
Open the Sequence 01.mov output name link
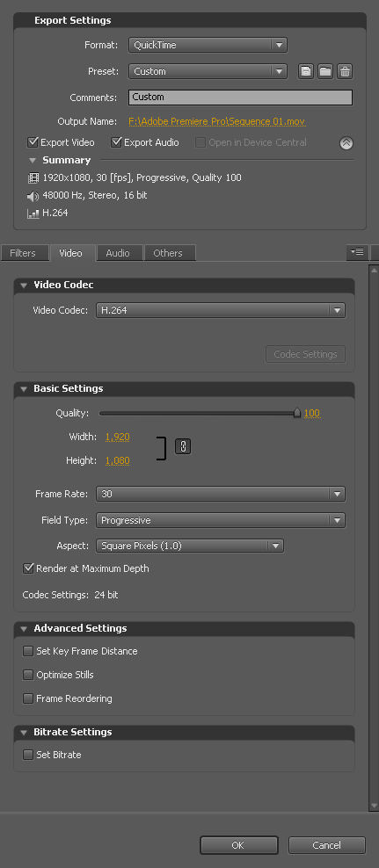(217, 121)
